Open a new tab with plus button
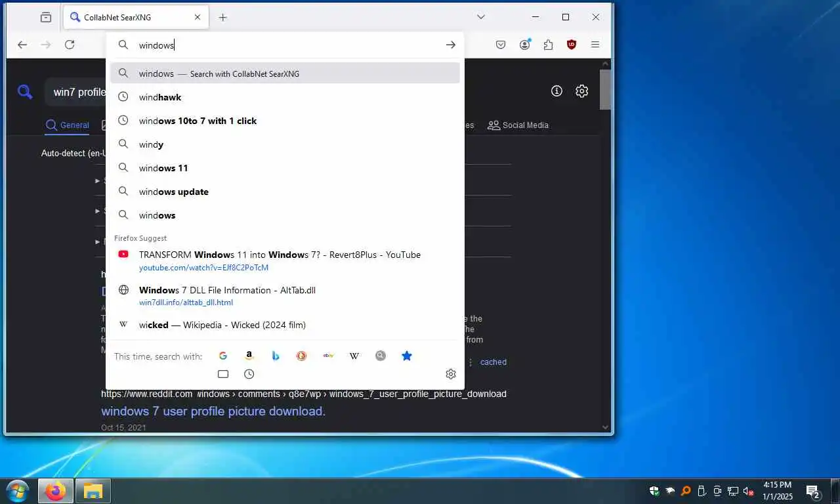The width and height of the screenshot is (840, 504). point(222,18)
